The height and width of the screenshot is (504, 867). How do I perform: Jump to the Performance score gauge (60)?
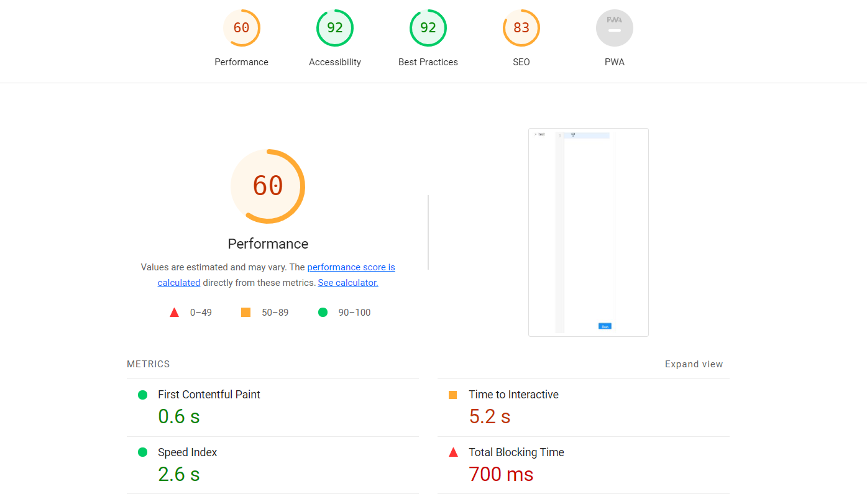click(x=241, y=28)
